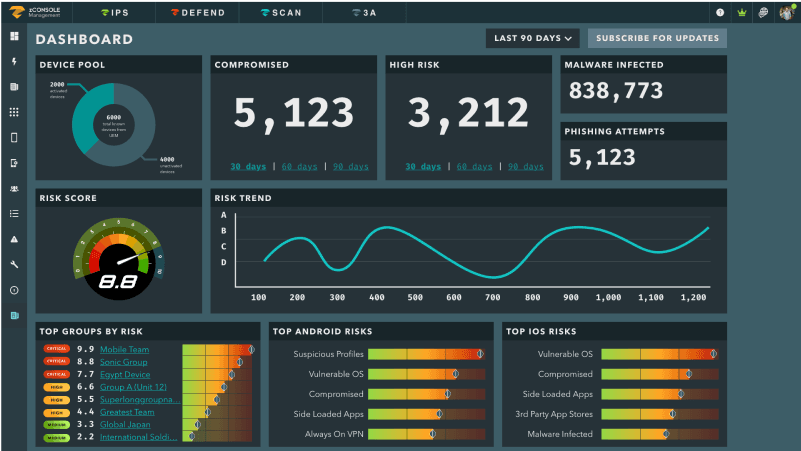
Task: Open the Mobile Team group link
Action: (124, 349)
